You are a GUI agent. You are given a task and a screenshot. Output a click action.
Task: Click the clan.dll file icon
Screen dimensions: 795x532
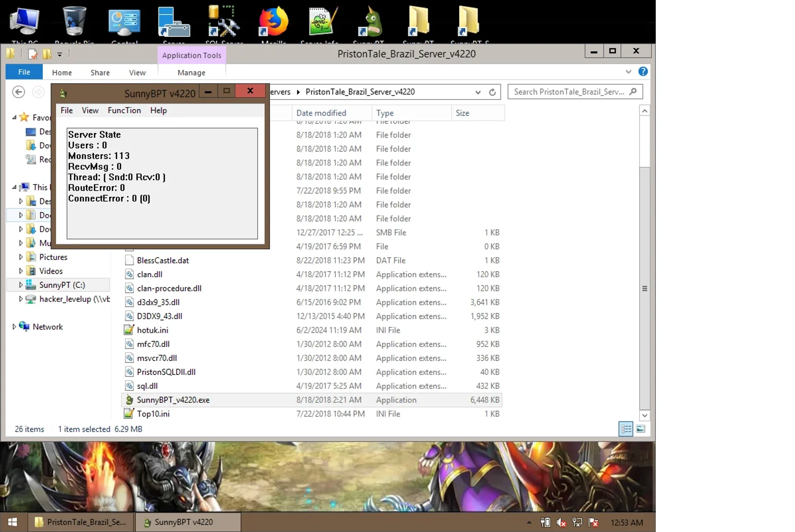[129, 274]
